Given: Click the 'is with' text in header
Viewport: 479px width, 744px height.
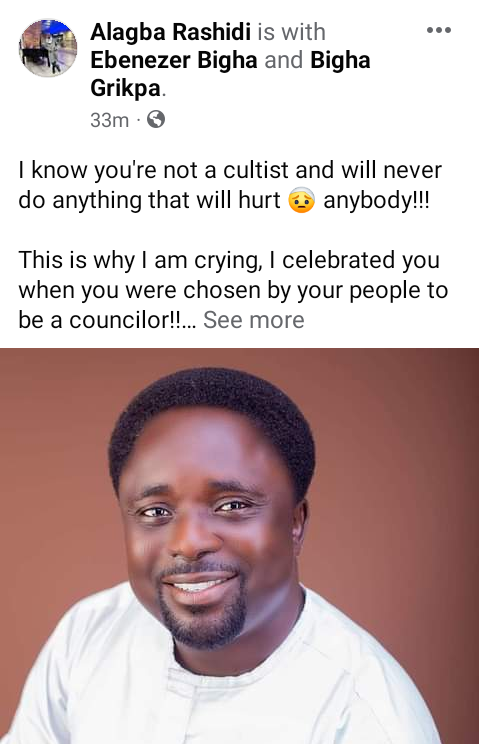Looking at the screenshot, I should tap(292, 32).
